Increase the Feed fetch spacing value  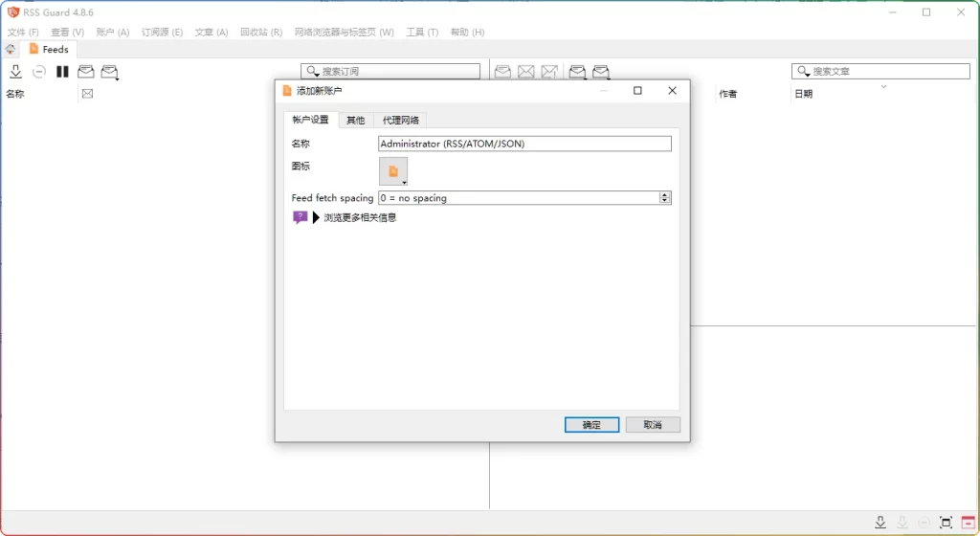pos(665,195)
